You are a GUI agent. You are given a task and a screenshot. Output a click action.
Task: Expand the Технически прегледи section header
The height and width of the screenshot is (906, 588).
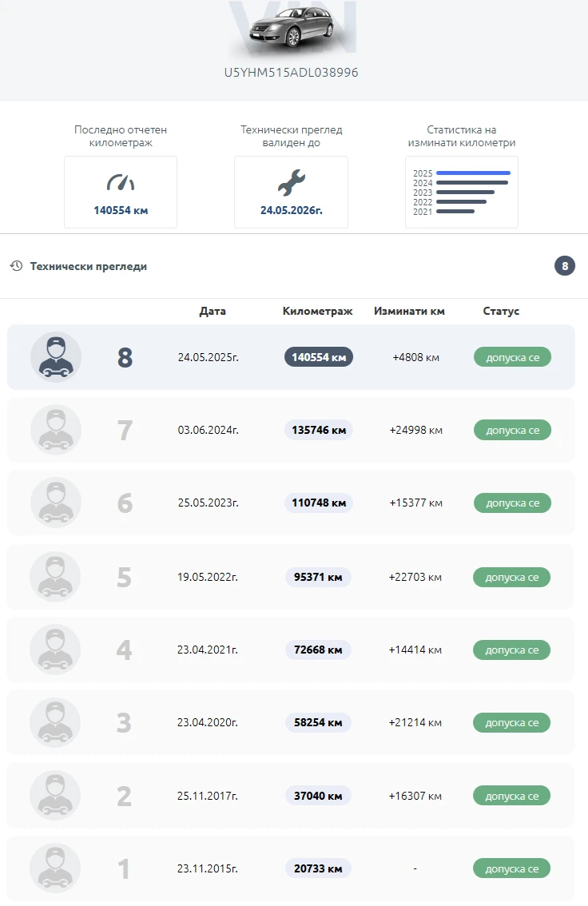89,266
